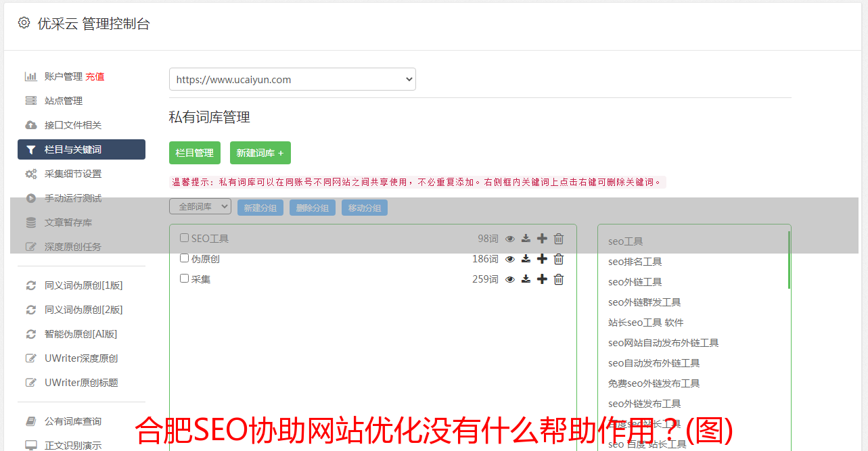868x451 pixels.
Task: Click the 新建词库 + button
Action: point(260,153)
